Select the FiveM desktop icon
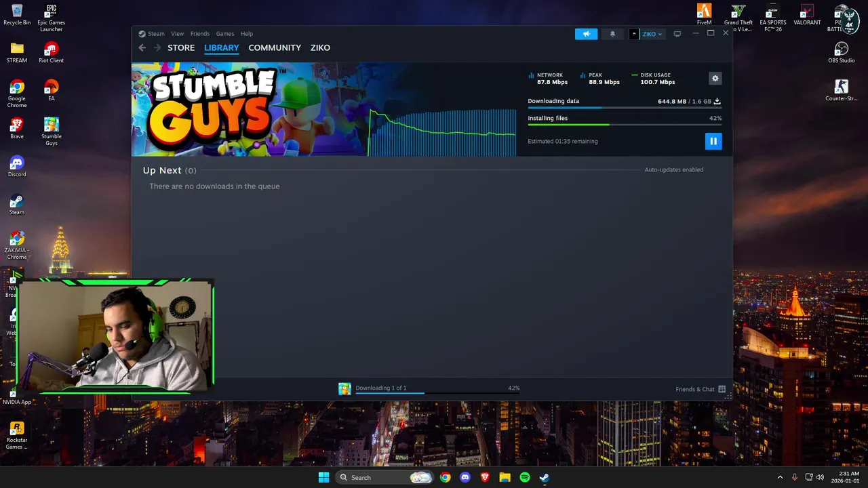The image size is (868, 488). 704,15
